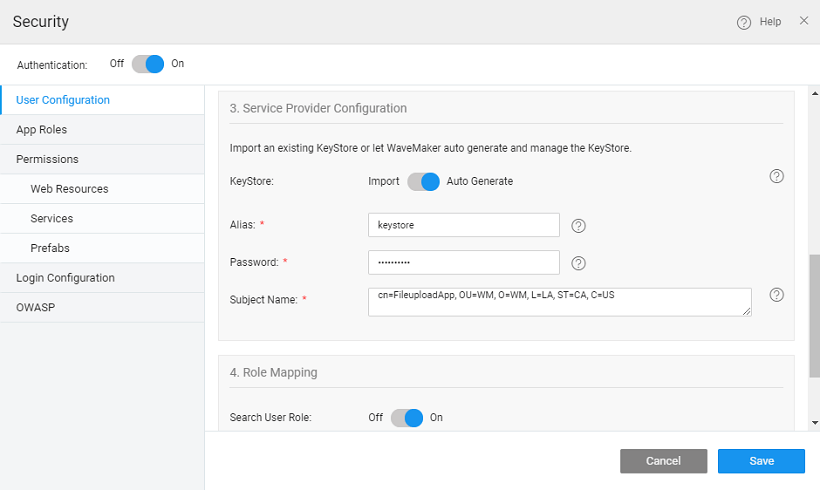
Task: Click the help icon next to Alias field
Action: pos(578,226)
